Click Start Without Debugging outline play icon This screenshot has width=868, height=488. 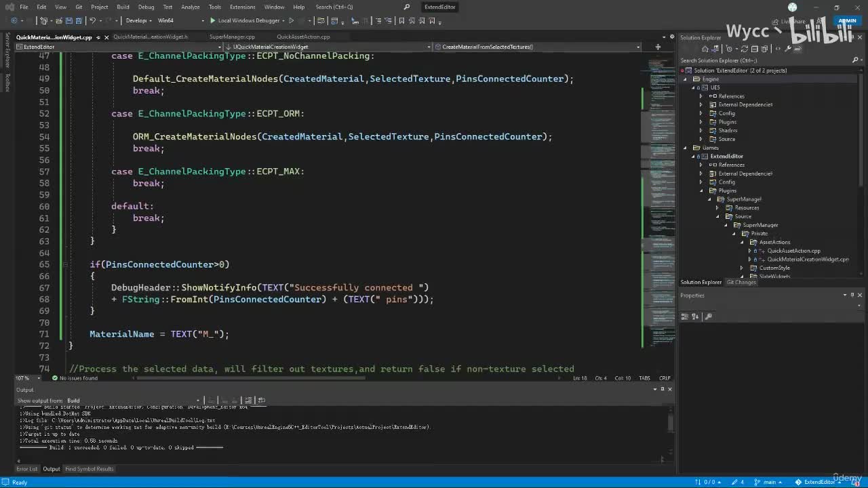coord(292,20)
